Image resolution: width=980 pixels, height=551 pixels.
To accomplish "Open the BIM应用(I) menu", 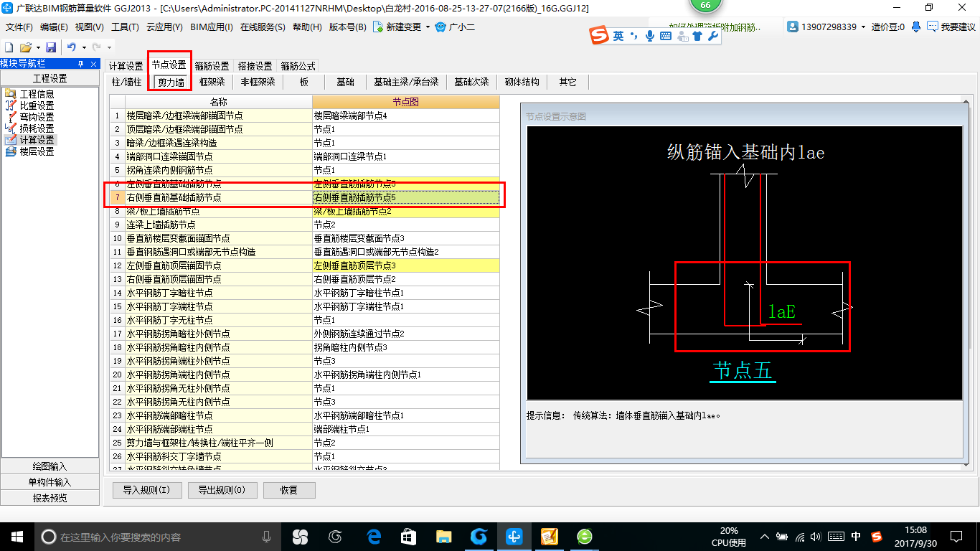I will click(x=212, y=27).
